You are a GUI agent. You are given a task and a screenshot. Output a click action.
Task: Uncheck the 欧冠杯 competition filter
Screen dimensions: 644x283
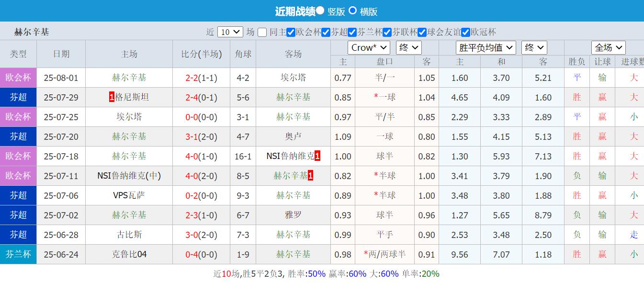465,33
